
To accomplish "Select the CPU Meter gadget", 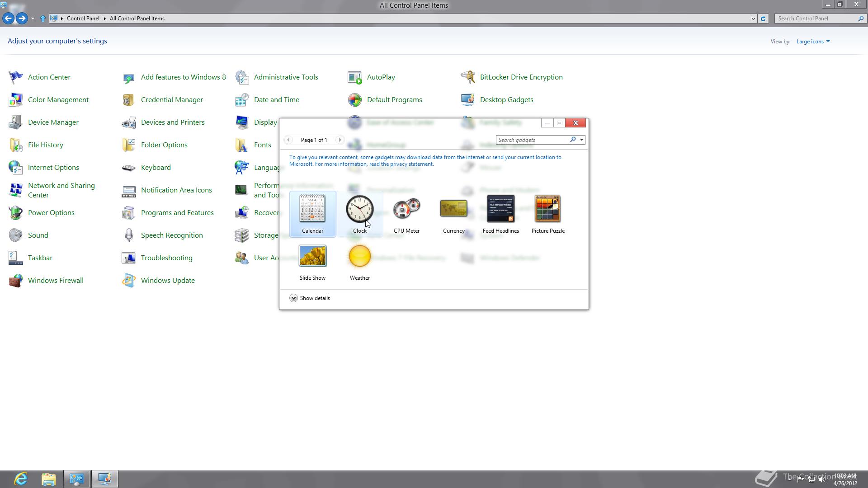I will point(406,214).
